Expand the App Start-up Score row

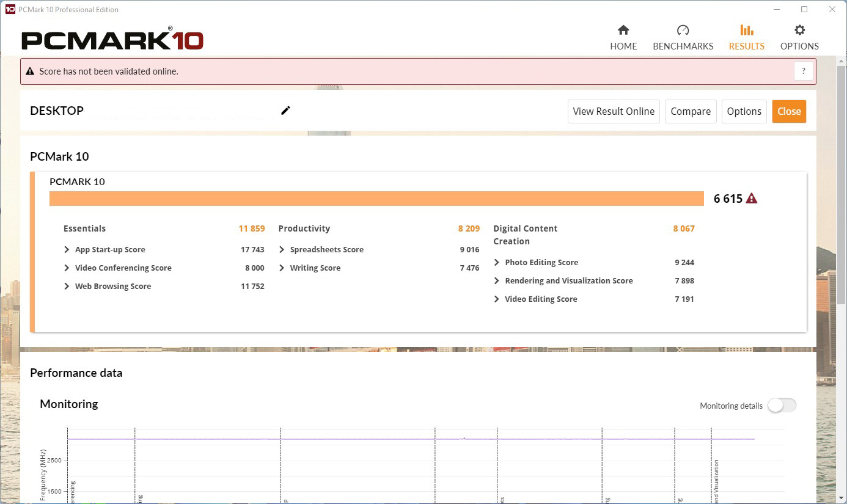67,249
